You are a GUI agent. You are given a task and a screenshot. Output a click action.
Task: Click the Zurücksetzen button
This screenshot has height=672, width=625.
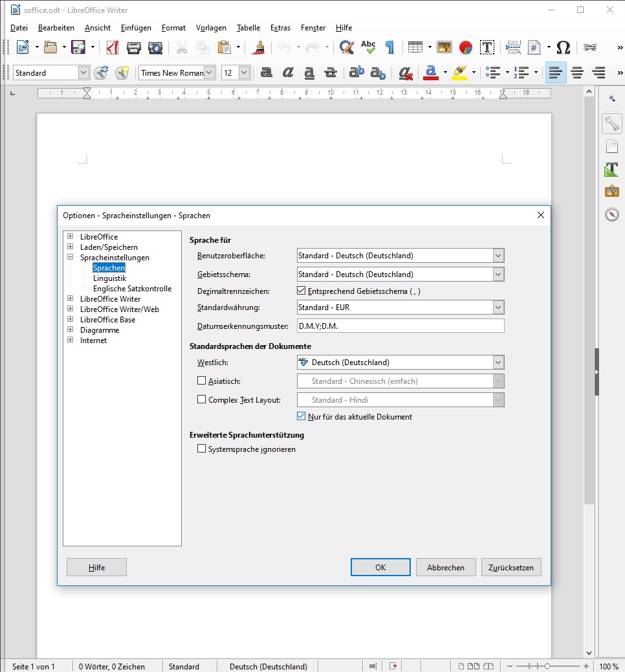[511, 567]
